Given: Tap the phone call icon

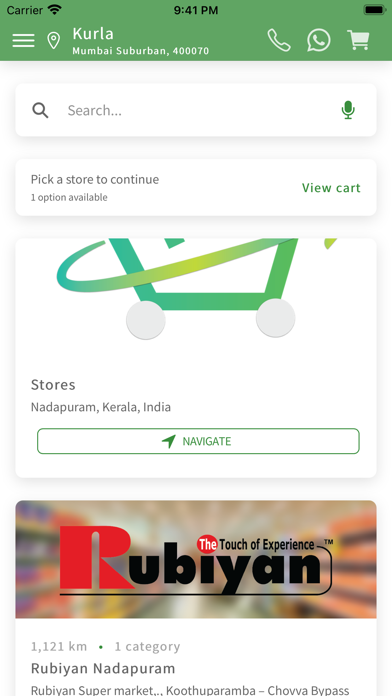Looking at the screenshot, I should (279, 40).
